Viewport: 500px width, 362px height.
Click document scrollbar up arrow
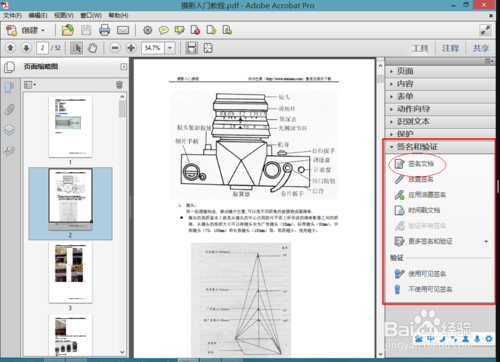coord(380,66)
